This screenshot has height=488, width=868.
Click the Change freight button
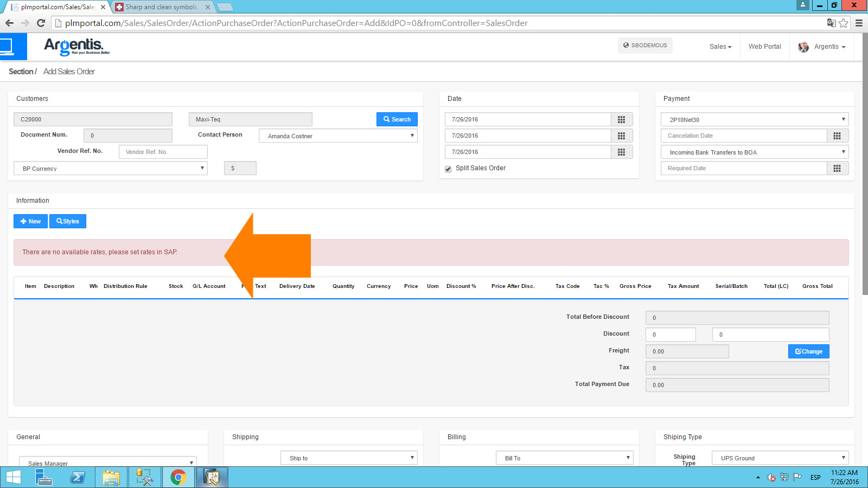coord(808,351)
